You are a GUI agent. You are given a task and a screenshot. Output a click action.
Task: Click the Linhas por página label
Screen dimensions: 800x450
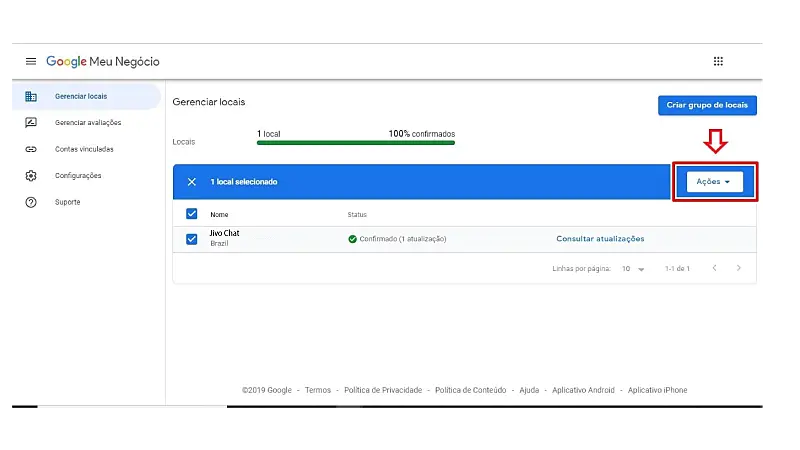(581, 268)
